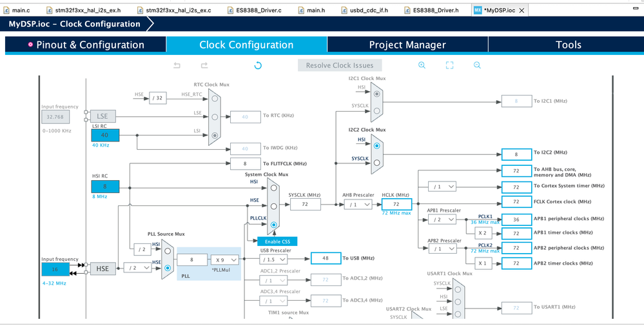Open the AHB Prescaler dropdown
This screenshot has height=326, width=644.
coord(358,205)
